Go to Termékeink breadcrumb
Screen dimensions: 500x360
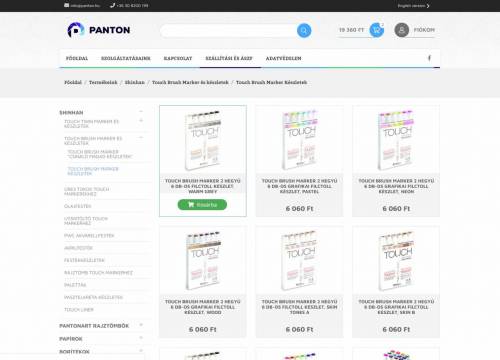tap(103, 82)
